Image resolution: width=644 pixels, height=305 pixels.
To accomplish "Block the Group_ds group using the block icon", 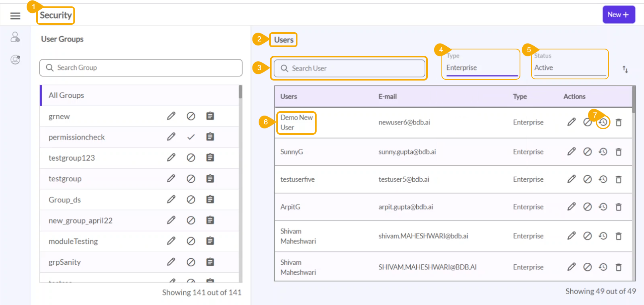I will [x=191, y=199].
